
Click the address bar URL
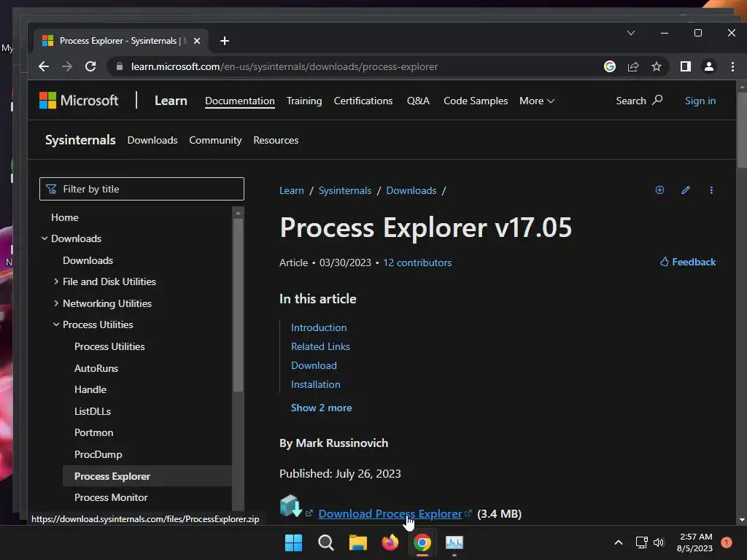click(285, 66)
